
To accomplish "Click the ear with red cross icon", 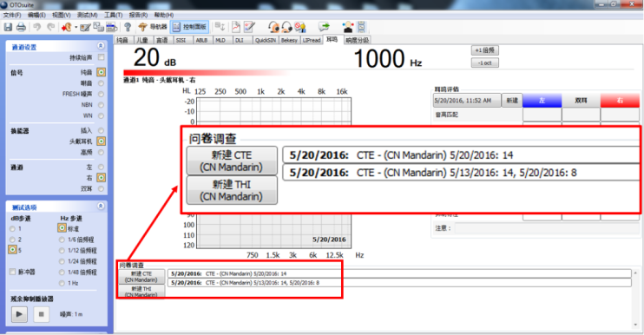I will point(67,28).
